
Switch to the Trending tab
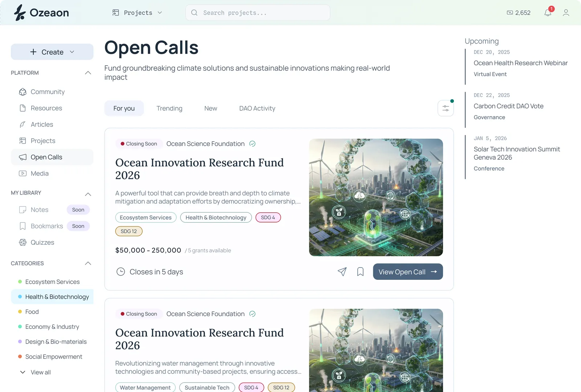169,108
